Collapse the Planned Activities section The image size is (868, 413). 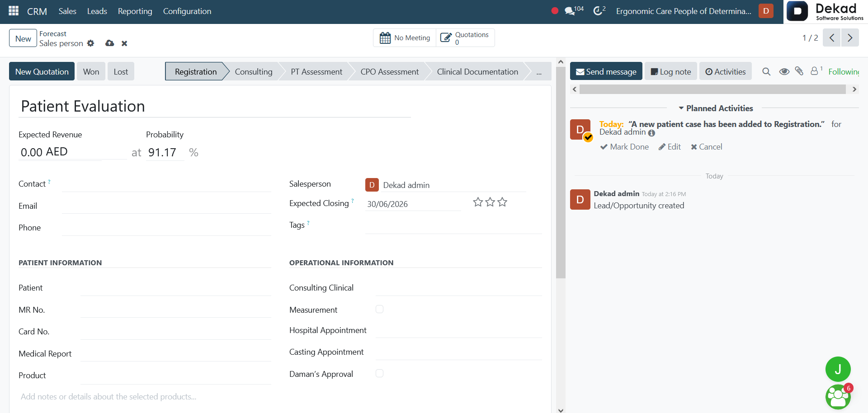click(716, 108)
